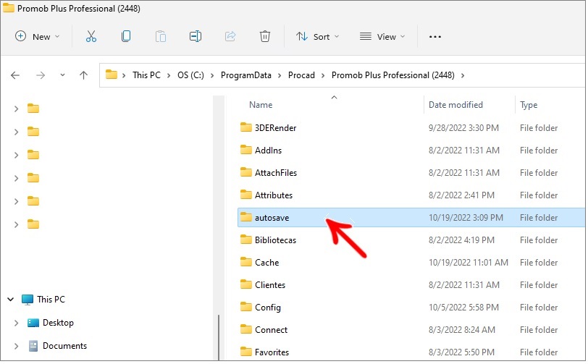
Task: Open recent locations dropdown chevron
Action: (x=62, y=75)
